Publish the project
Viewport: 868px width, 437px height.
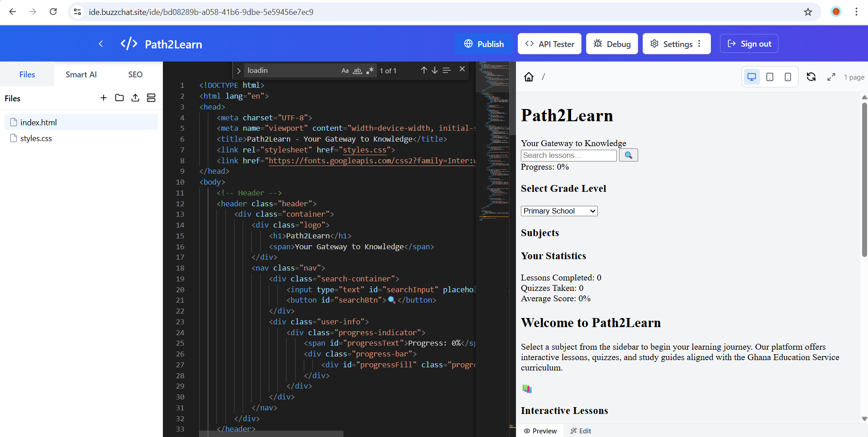tap(484, 44)
